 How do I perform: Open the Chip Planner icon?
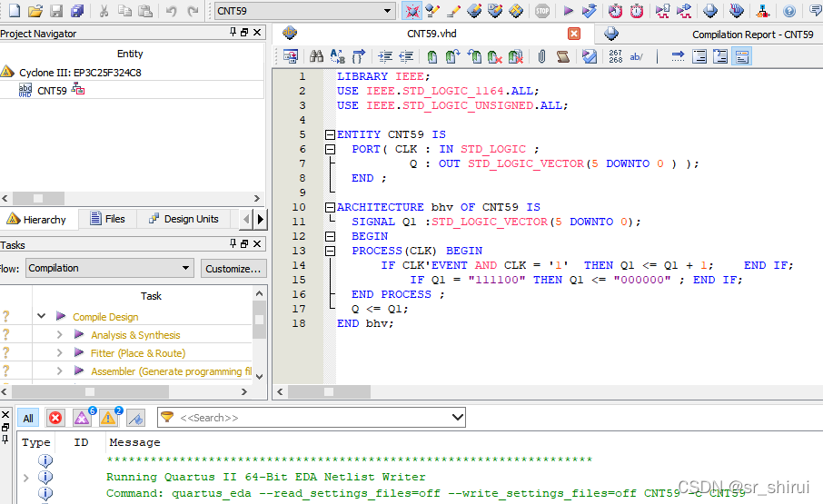[x=516, y=11]
